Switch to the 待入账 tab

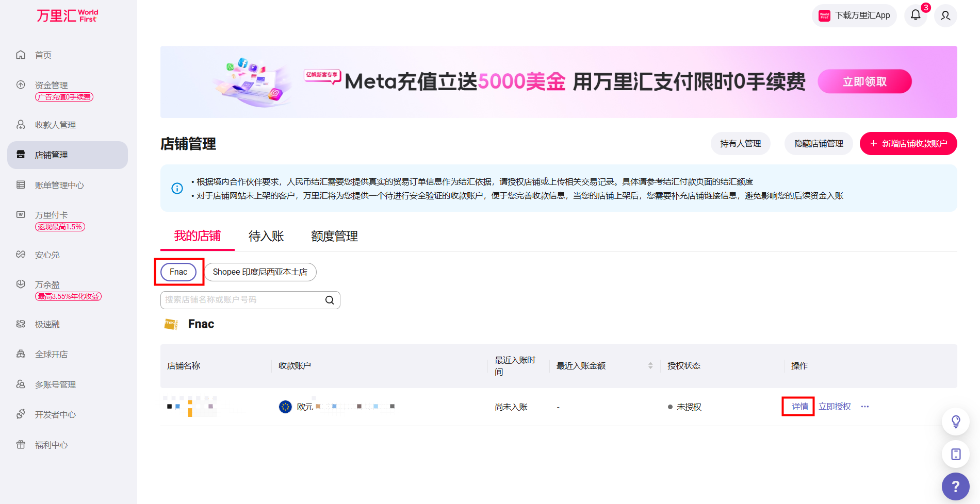pyautogui.click(x=266, y=236)
